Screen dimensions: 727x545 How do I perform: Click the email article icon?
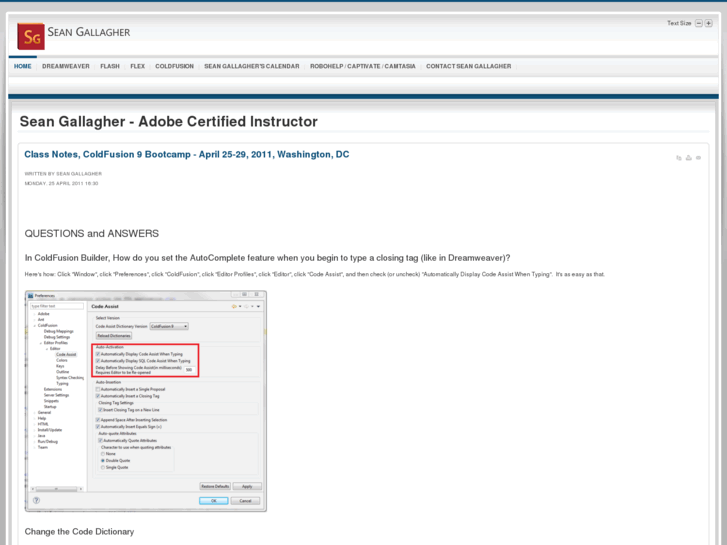(x=698, y=158)
